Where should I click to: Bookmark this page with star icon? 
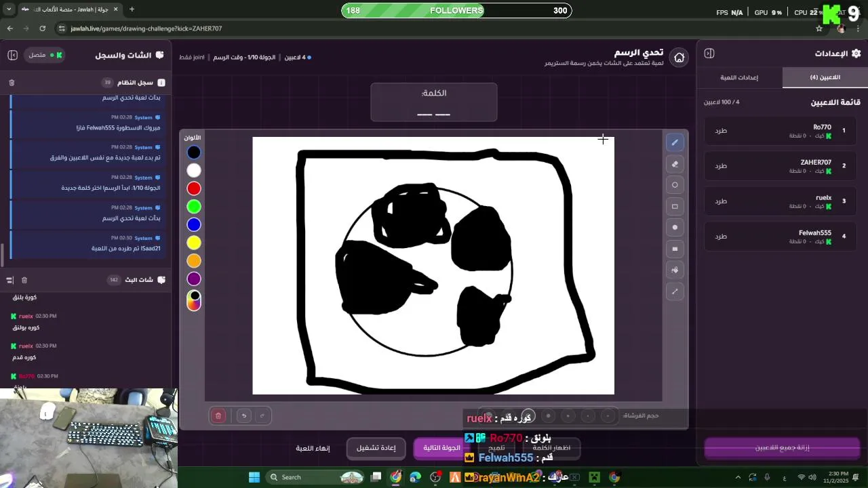tap(819, 28)
